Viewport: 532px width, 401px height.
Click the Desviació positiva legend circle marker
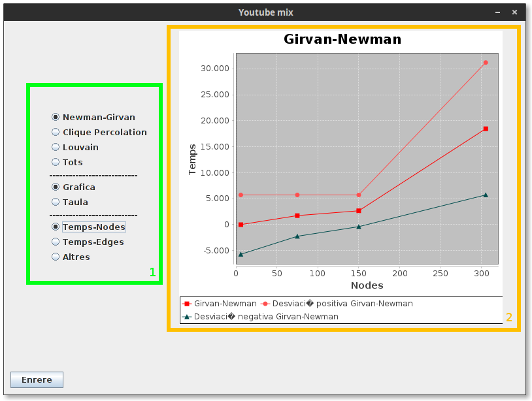pos(265,304)
